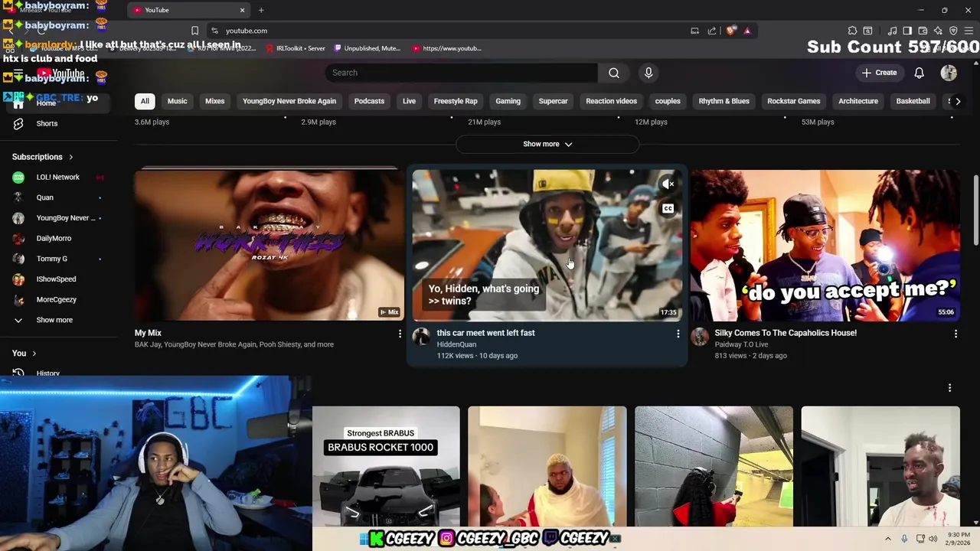
Task: Expand Show more subscriptions
Action: 54,320
